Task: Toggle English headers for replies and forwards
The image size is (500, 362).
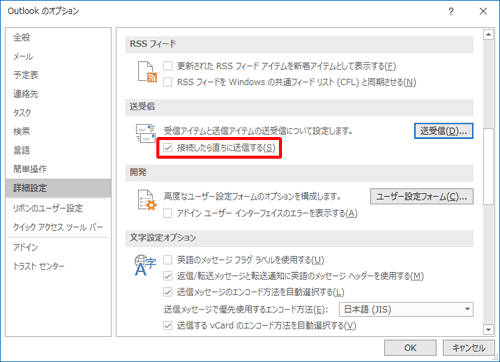Action: pyautogui.click(x=168, y=276)
